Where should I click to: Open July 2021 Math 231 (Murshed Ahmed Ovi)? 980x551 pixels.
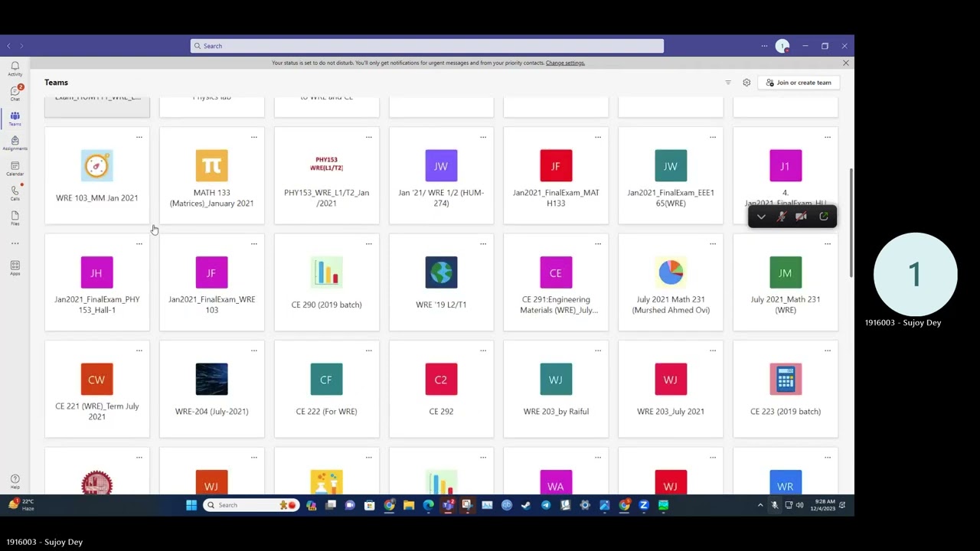(671, 283)
